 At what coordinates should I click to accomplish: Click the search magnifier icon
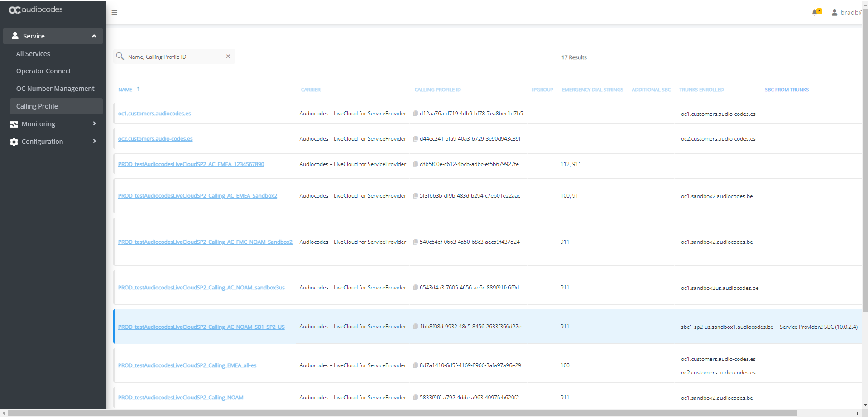point(120,57)
